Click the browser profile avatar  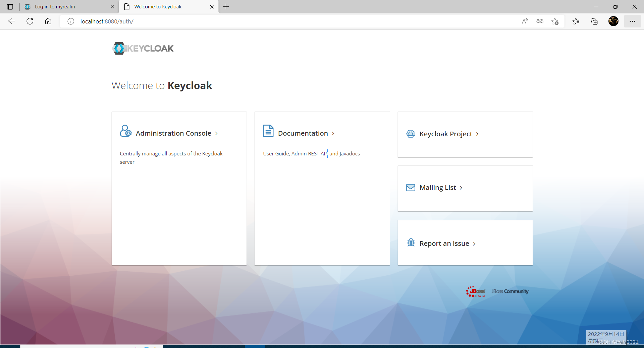click(613, 21)
